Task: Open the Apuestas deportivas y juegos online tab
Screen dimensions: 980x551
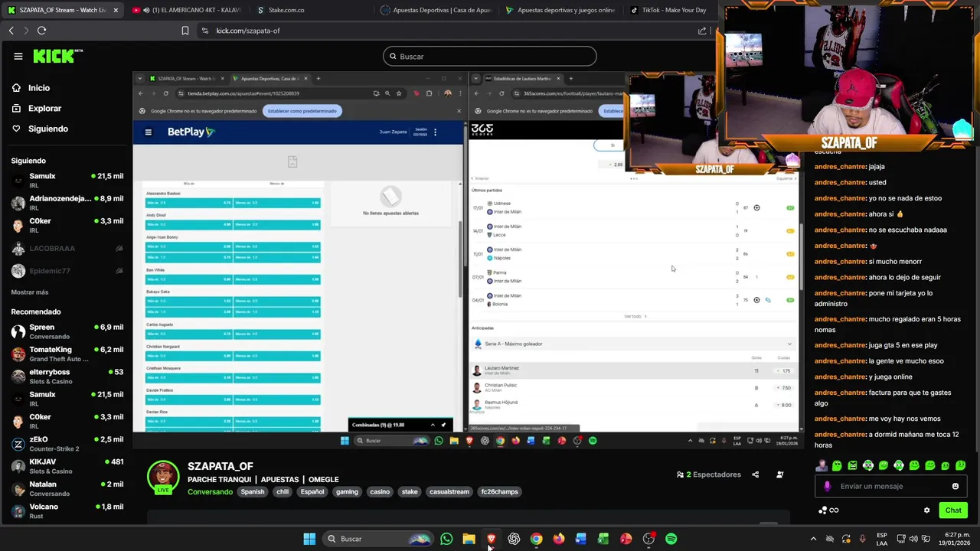Action: pos(560,10)
